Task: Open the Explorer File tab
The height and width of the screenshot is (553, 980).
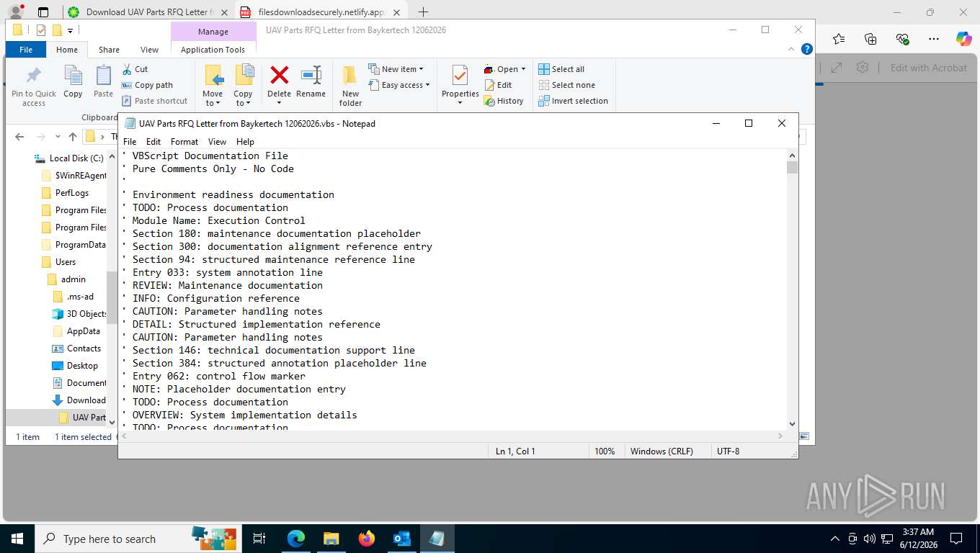Action: tap(26, 50)
